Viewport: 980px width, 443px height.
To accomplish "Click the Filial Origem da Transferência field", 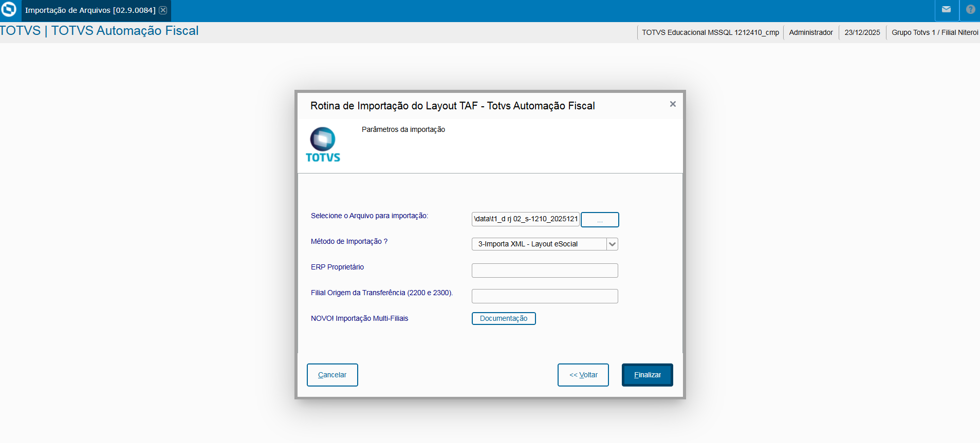I will (x=545, y=296).
